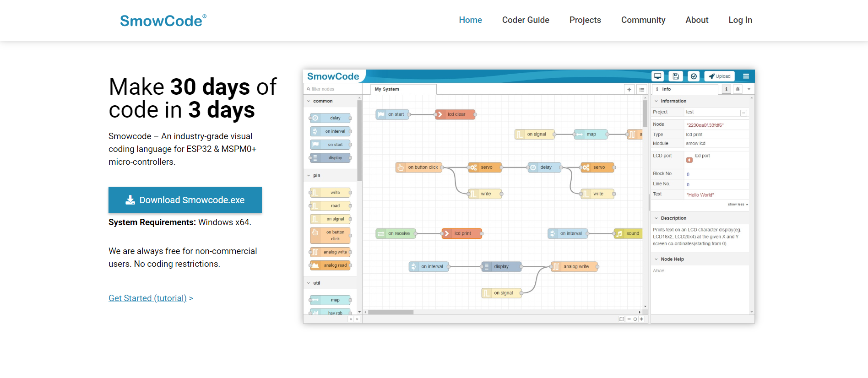Select the lcd print node on the canvas
Viewport: 868px width, 378px height.
pos(462,233)
